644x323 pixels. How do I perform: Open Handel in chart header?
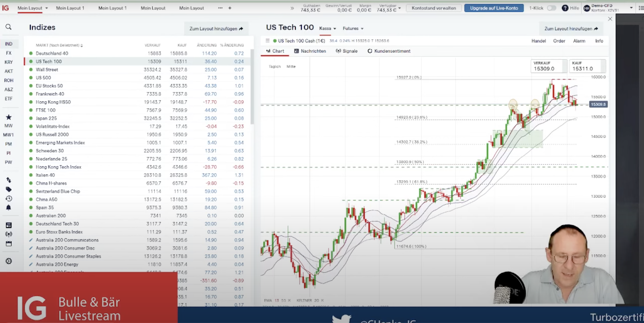[539, 41]
